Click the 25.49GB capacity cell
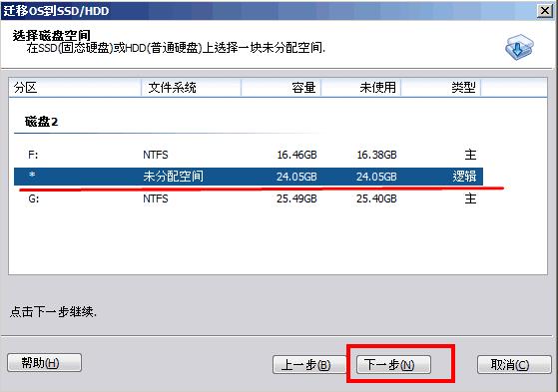The image size is (558, 392). tap(296, 198)
